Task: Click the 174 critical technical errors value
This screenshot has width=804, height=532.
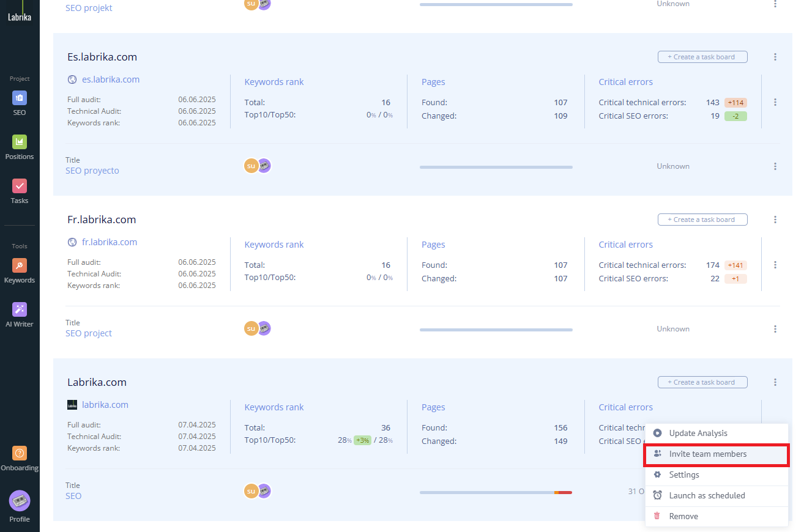Action: (713, 265)
